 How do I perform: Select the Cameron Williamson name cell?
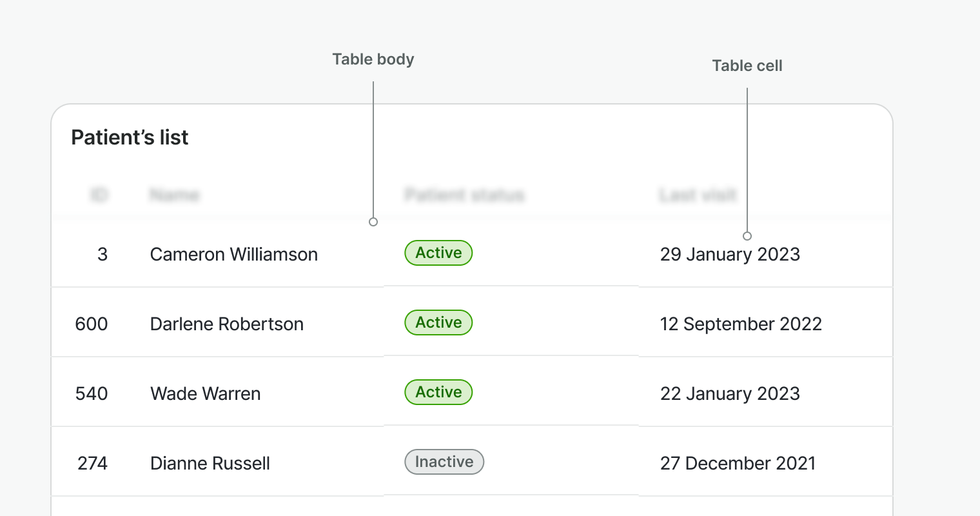pyautogui.click(x=233, y=255)
